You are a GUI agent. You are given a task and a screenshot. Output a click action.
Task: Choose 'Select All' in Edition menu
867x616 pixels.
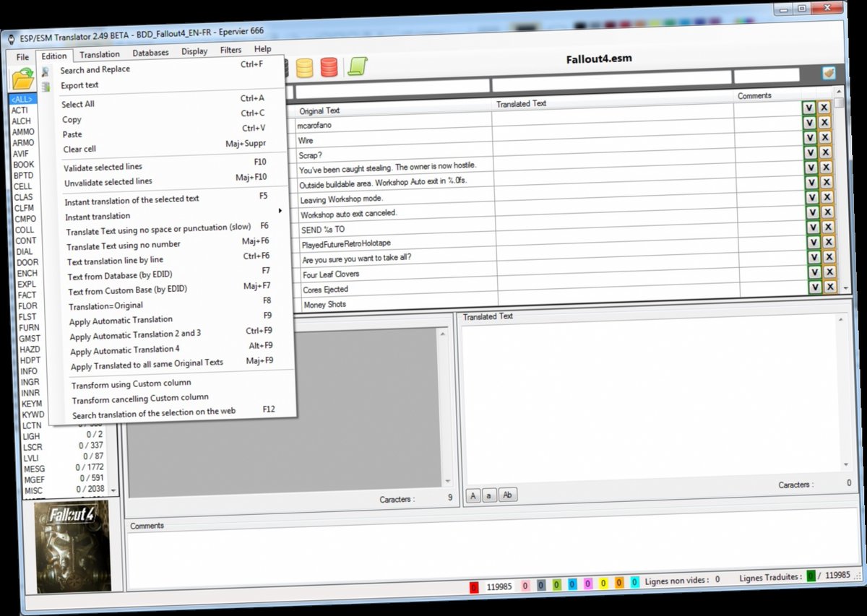click(78, 105)
